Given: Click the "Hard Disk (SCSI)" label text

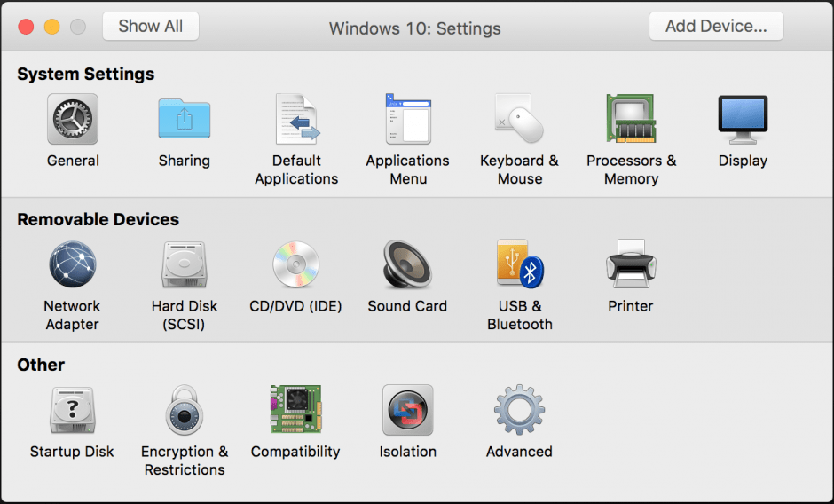Looking at the screenshot, I should 184,315.
